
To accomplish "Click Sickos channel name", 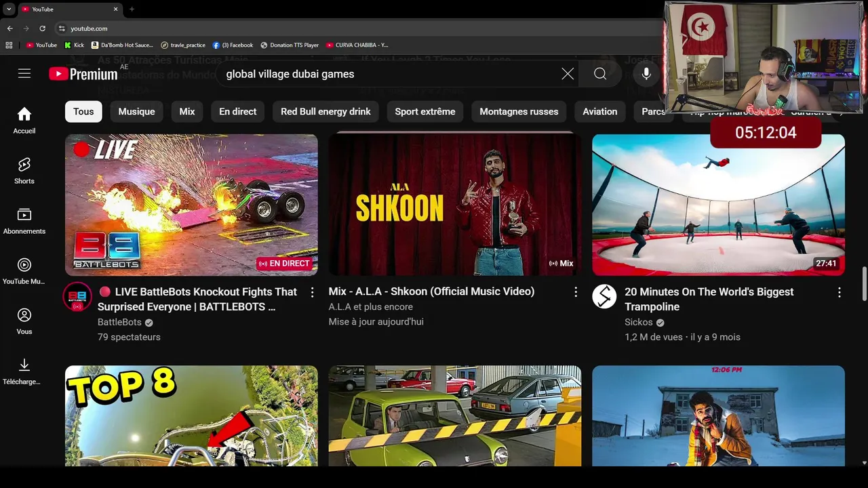I will point(638,322).
